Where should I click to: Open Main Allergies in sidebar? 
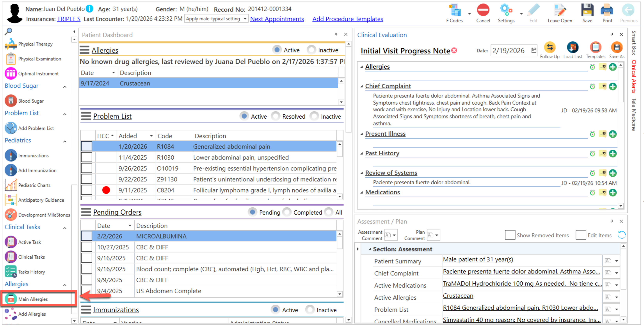33,299
